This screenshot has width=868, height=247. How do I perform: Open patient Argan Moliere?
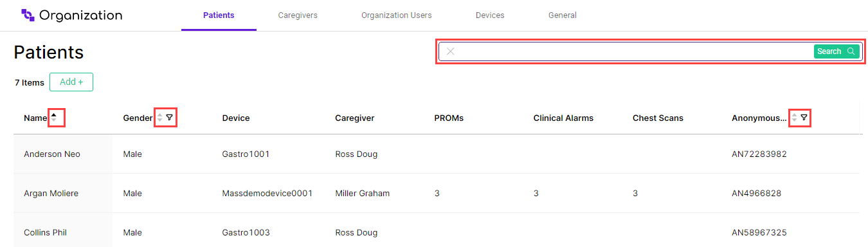[x=51, y=194]
